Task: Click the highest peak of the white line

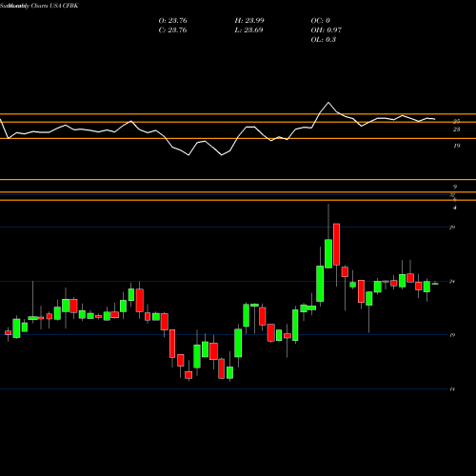Action: coord(328,103)
